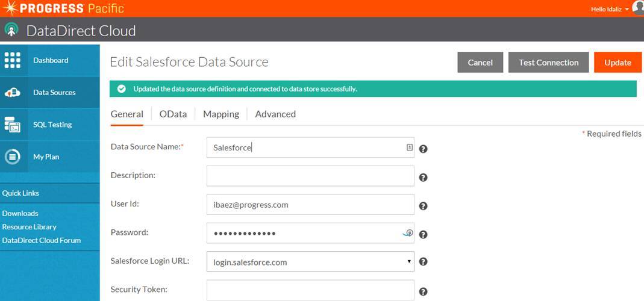Click help icon next to Password field
644x301 pixels.
[x=423, y=235]
